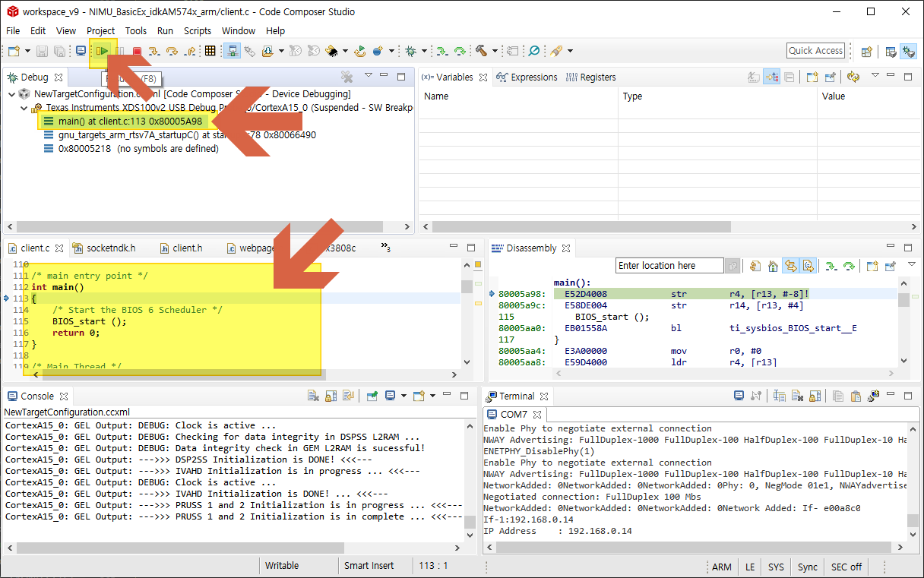
Task: Click the Disassembly panel vertical scrollbar
Action: [x=903, y=300]
